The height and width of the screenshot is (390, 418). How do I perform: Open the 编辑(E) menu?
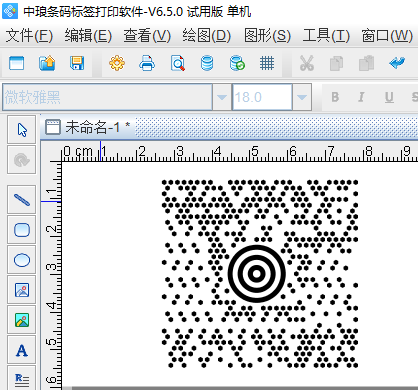88,35
